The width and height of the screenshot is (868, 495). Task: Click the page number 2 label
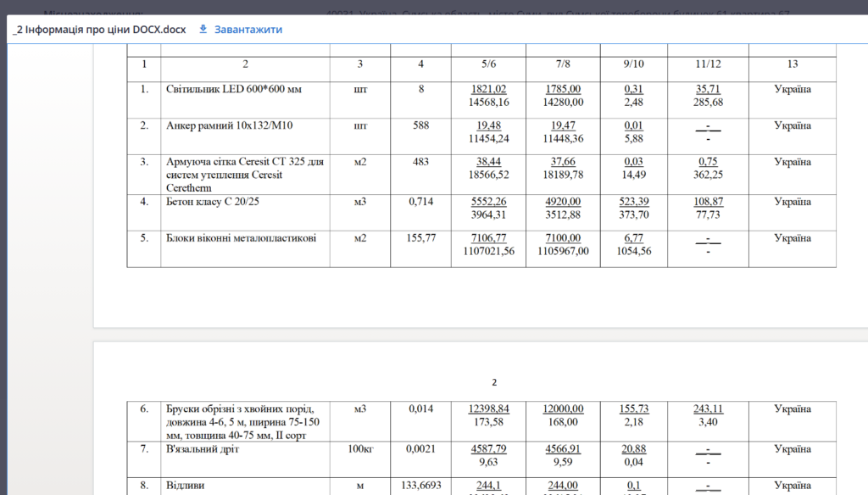pos(494,382)
